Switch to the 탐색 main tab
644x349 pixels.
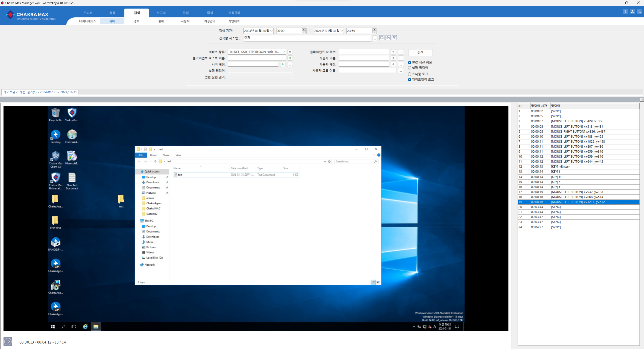pos(210,13)
